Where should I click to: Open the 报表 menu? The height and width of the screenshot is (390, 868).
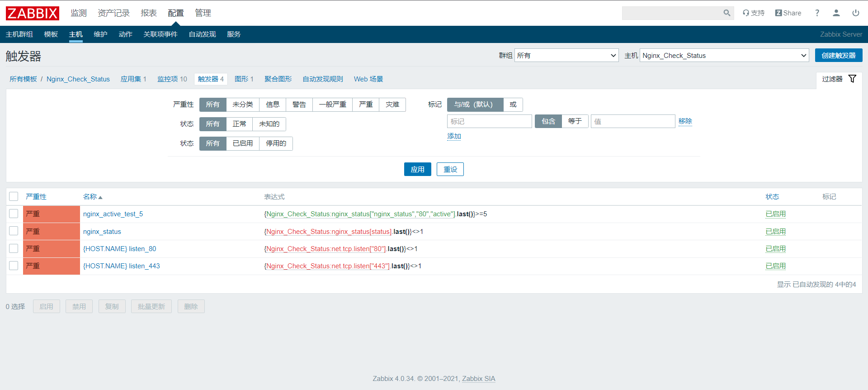pos(149,13)
